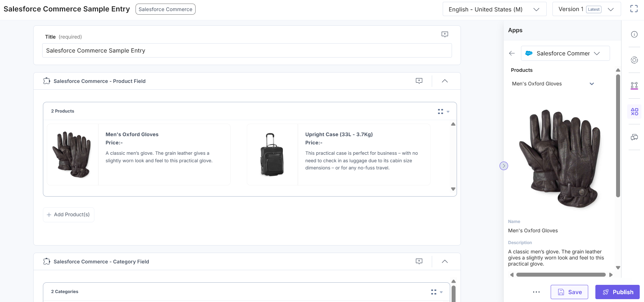Select the Upright Case product thumbnail

[x=272, y=154]
